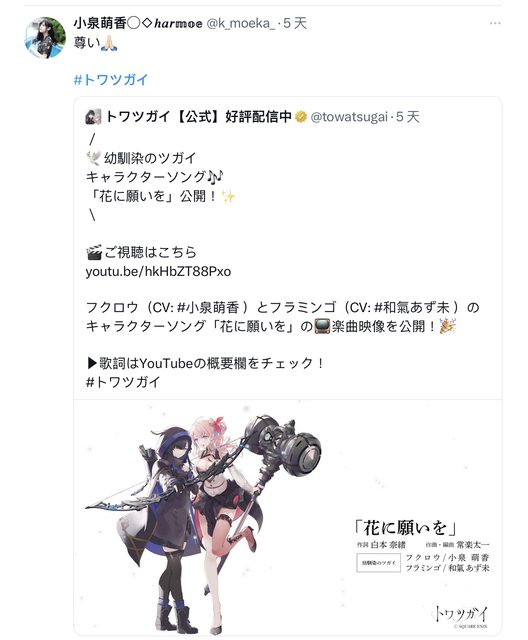This screenshot has width=528, height=640.
Task: Open 小泉萌香's profile picture avatar
Action: [45, 38]
